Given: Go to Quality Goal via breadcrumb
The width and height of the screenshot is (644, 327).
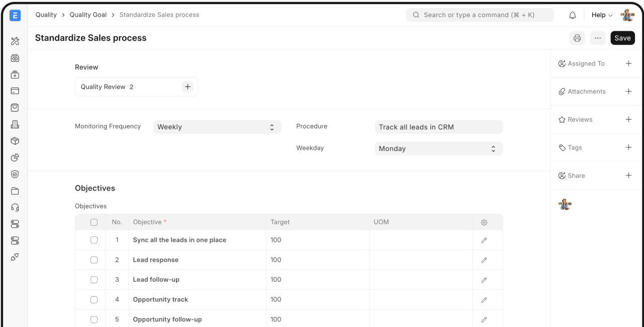Looking at the screenshot, I should click(x=88, y=15).
